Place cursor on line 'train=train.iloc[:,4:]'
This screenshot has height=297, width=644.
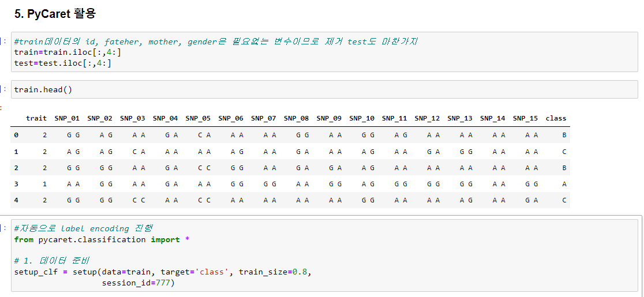pyautogui.click(x=68, y=52)
